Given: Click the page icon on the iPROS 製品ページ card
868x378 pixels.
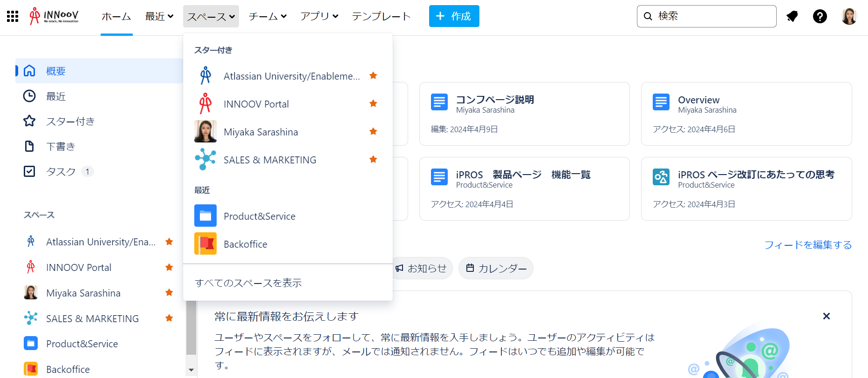Looking at the screenshot, I should [439, 177].
